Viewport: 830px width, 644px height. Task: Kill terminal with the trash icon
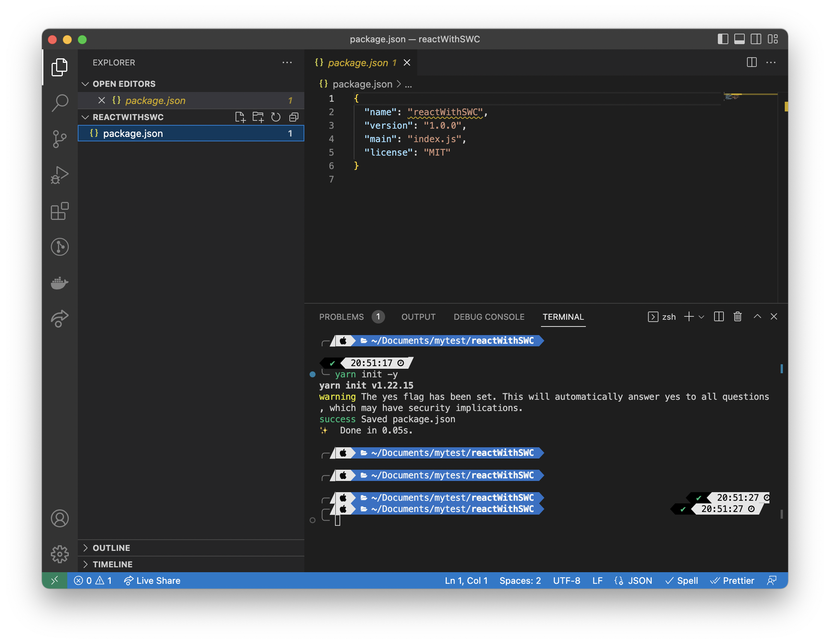click(737, 317)
